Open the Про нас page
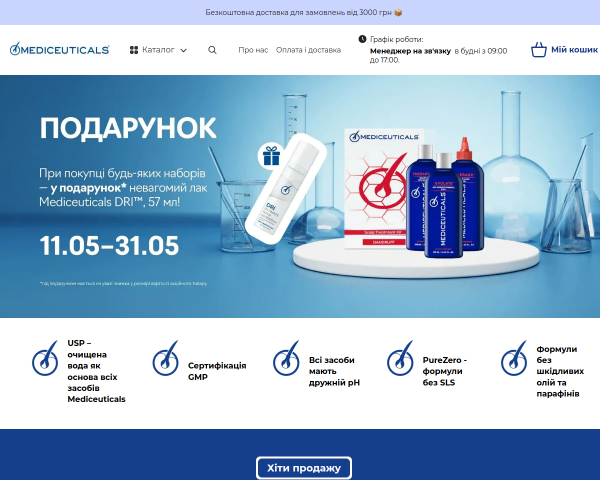The width and height of the screenshot is (600, 480). (x=253, y=50)
